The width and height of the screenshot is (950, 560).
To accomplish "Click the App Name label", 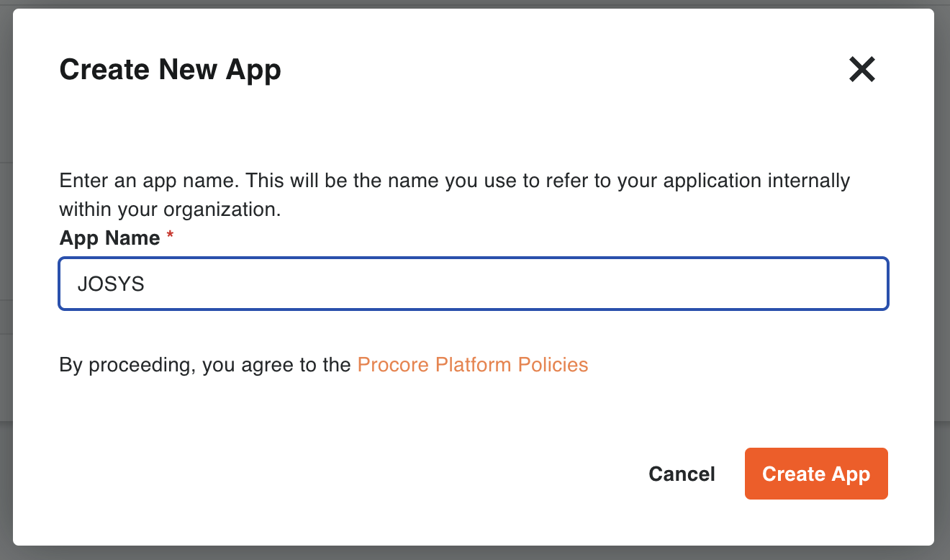I will tap(109, 238).
